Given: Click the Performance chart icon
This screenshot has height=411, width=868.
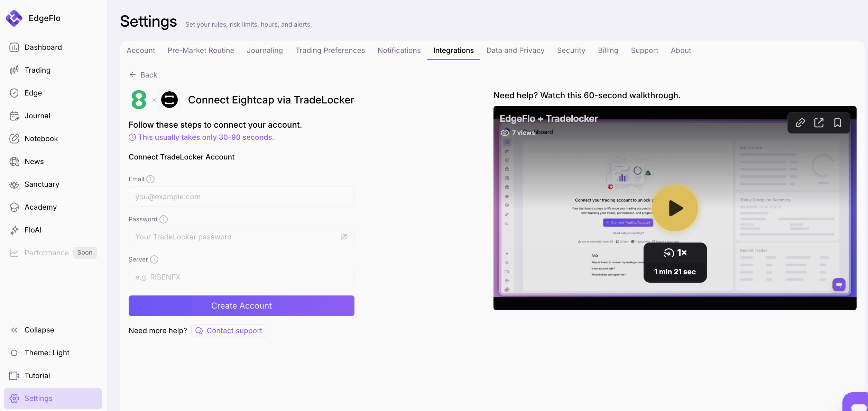Looking at the screenshot, I should (14, 253).
